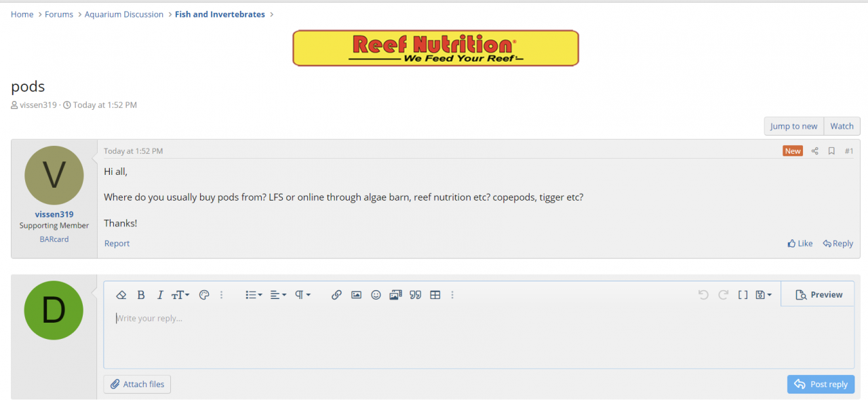Open the Forums breadcrumb
868x400 pixels.
click(x=59, y=14)
